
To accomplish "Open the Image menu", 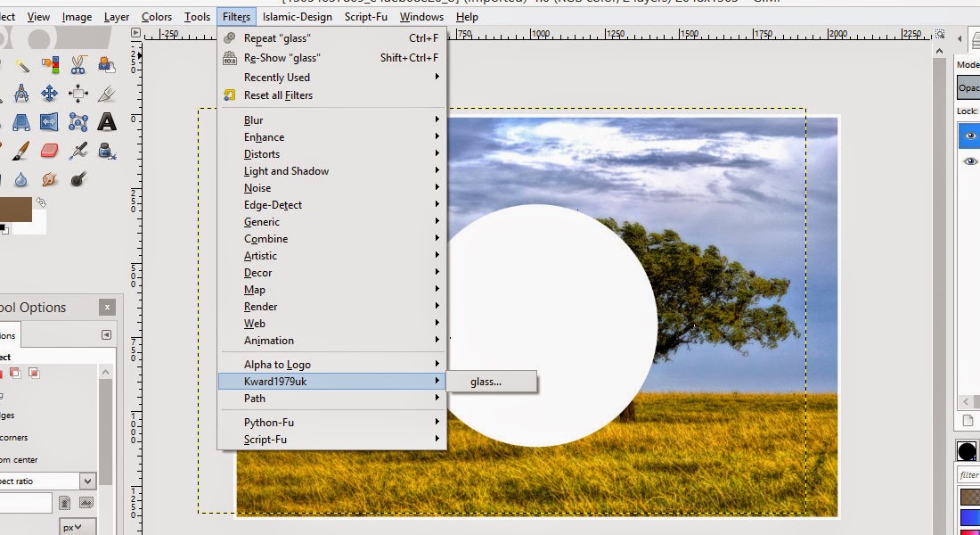I will (x=77, y=17).
